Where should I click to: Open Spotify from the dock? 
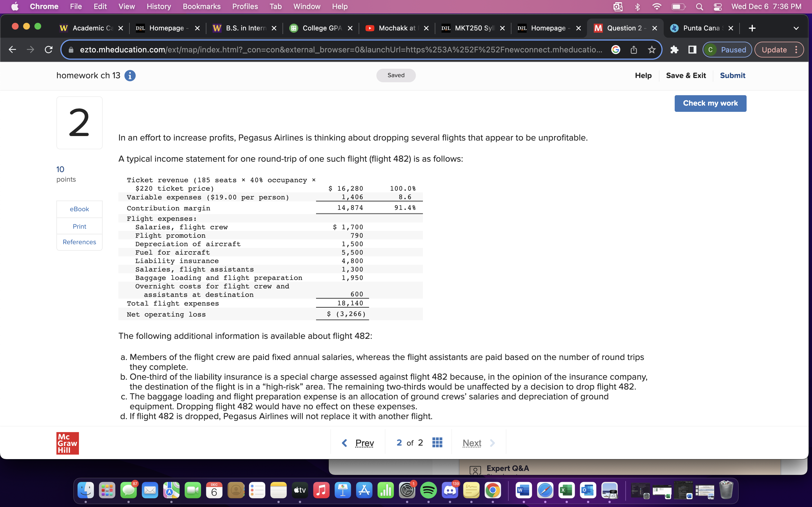click(429, 490)
